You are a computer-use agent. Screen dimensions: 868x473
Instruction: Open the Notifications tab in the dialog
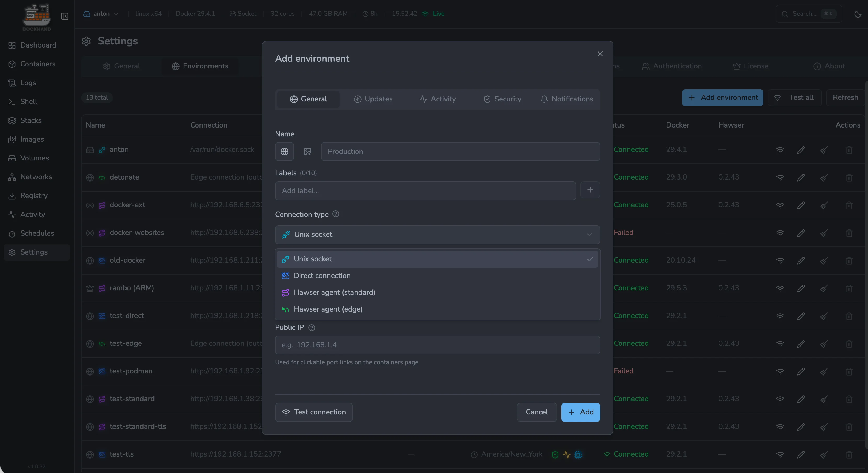567,99
